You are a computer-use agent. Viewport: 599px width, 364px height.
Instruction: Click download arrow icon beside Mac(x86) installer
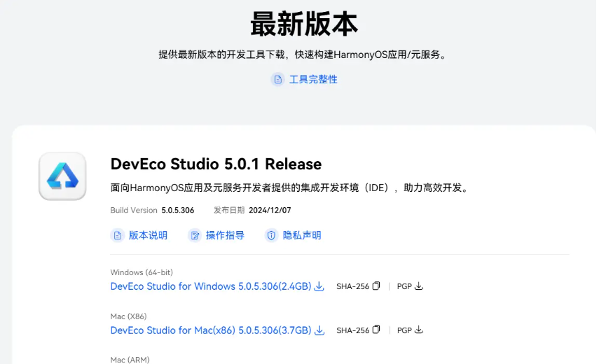[x=319, y=330]
